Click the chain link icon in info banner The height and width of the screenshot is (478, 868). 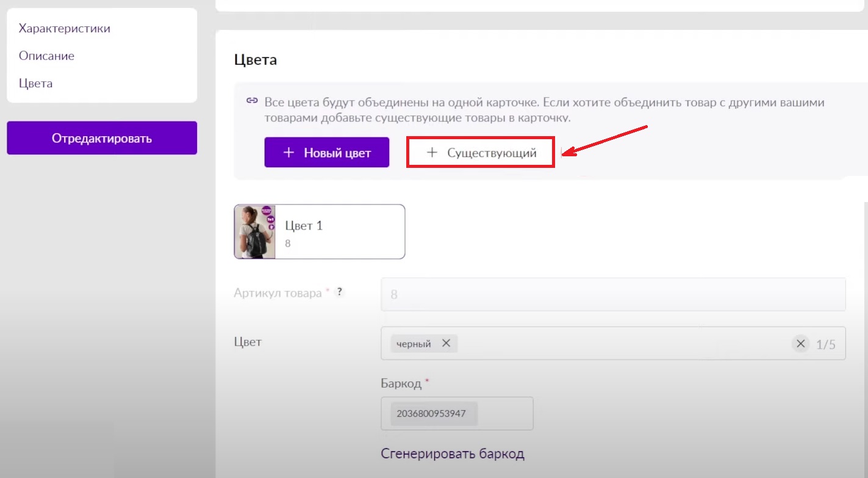251,101
